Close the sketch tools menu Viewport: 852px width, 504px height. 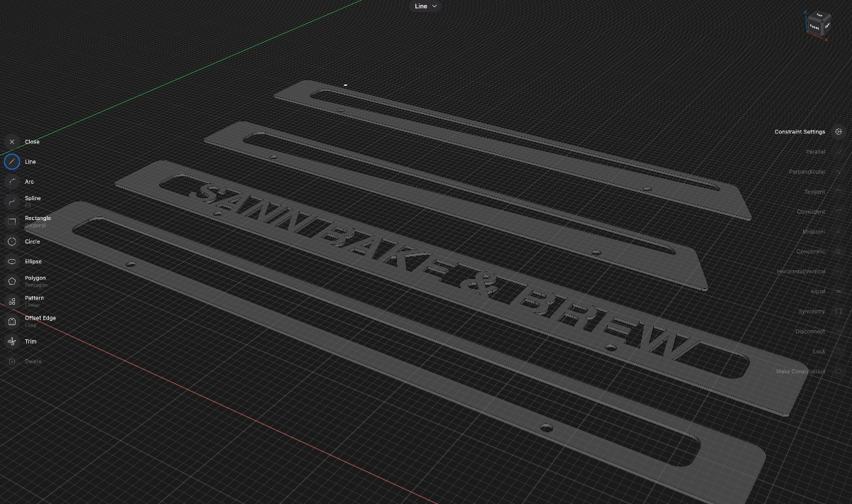coord(12,142)
